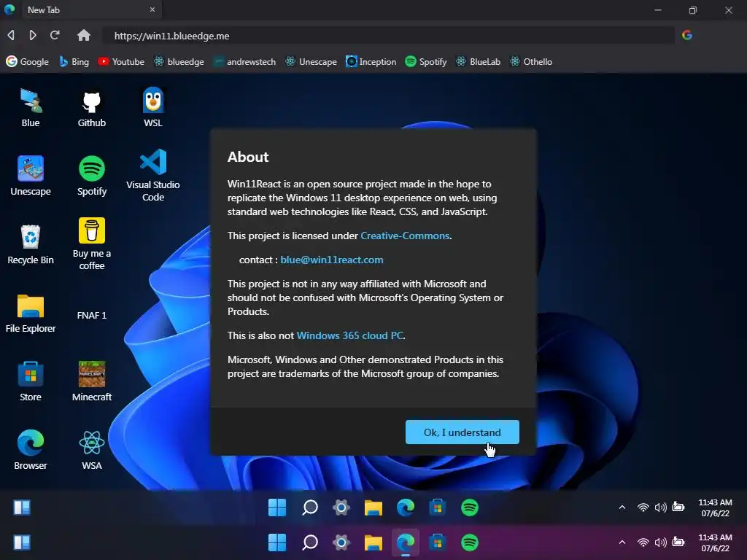Image resolution: width=747 pixels, height=560 pixels.
Task: Open File Explorer in bottom taskbar
Action: 373,542
